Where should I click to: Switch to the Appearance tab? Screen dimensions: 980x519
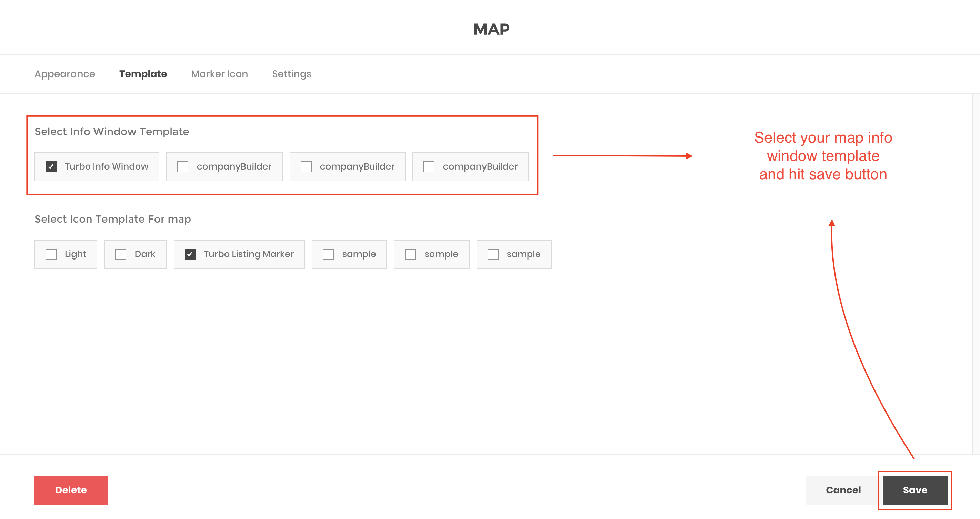(x=65, y=74)
